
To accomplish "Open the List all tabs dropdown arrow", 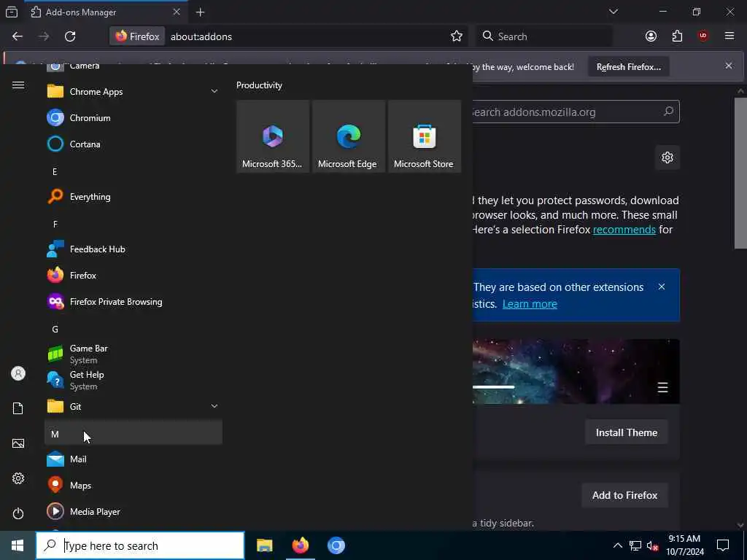I will 613,12.
